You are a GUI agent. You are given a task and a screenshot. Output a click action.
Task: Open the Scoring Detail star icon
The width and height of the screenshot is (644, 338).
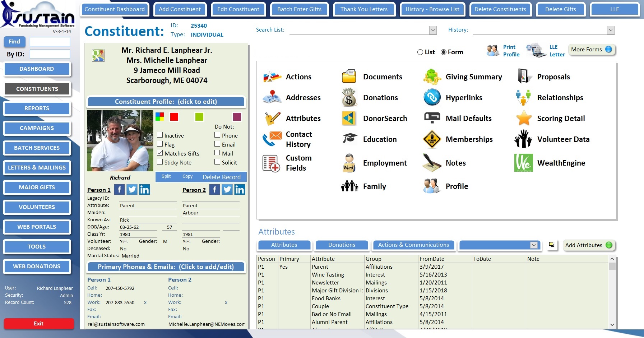point(524,118)
